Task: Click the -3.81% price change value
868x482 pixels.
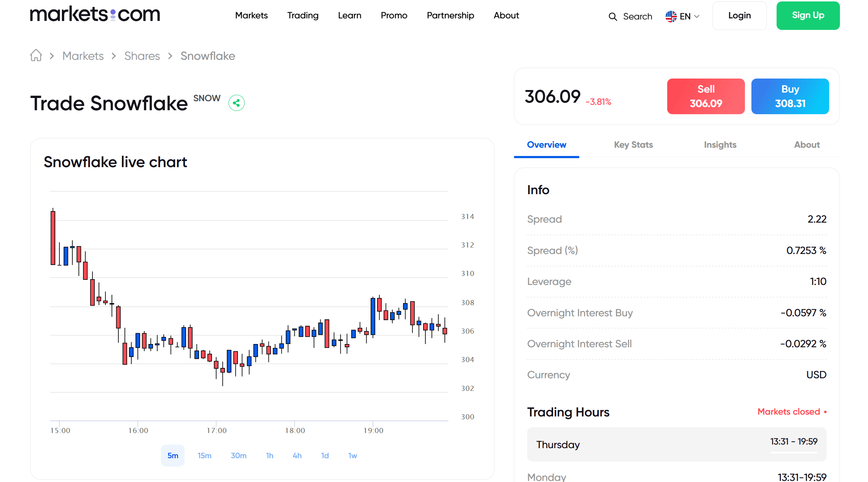Action: click(x=598, y=102)
